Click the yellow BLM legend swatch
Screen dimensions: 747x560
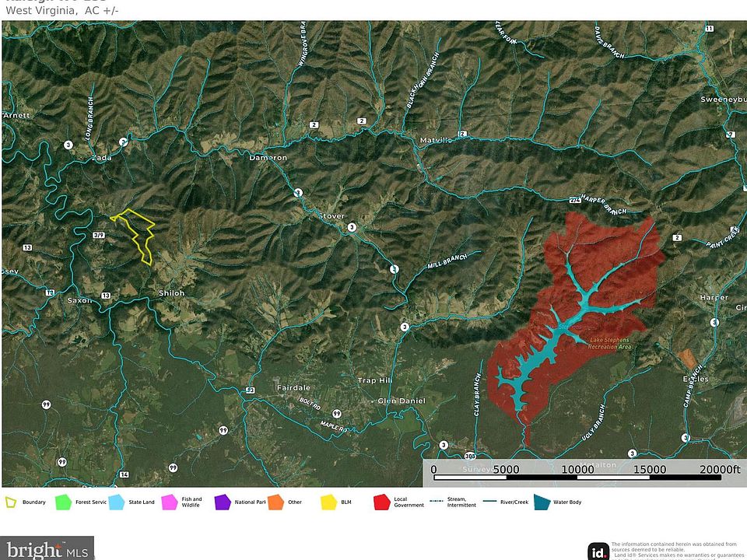(328, 502)
